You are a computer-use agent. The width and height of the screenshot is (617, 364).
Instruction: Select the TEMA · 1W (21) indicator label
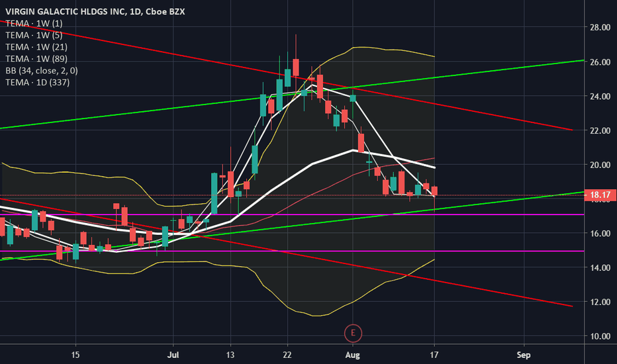[36, 47]
